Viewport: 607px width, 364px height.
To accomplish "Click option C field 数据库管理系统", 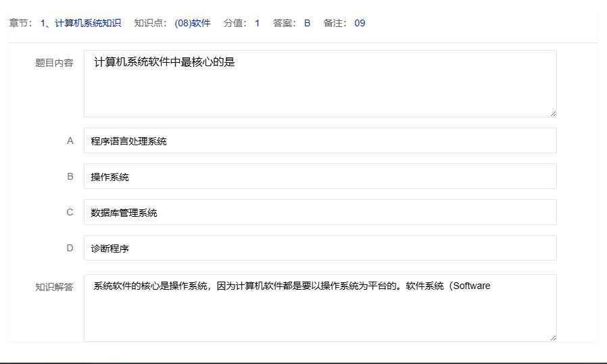I will click(x=320, y=213).
